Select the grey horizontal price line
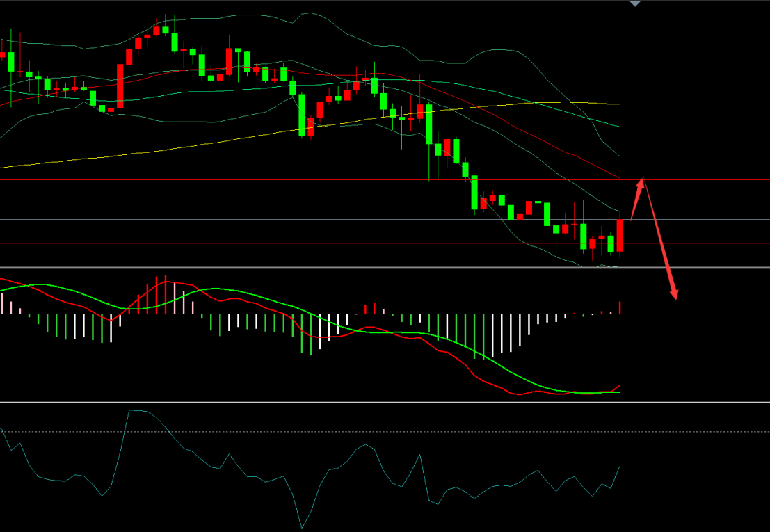 [385, 219]
